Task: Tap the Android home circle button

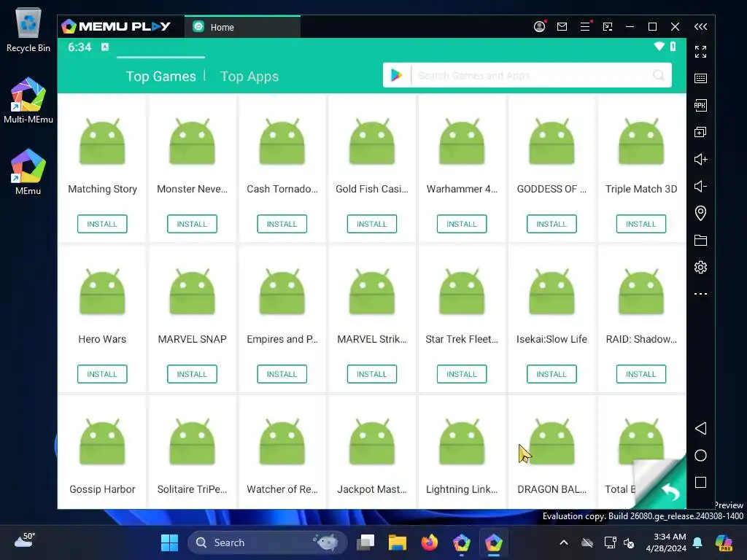Action: coord(700,455)
